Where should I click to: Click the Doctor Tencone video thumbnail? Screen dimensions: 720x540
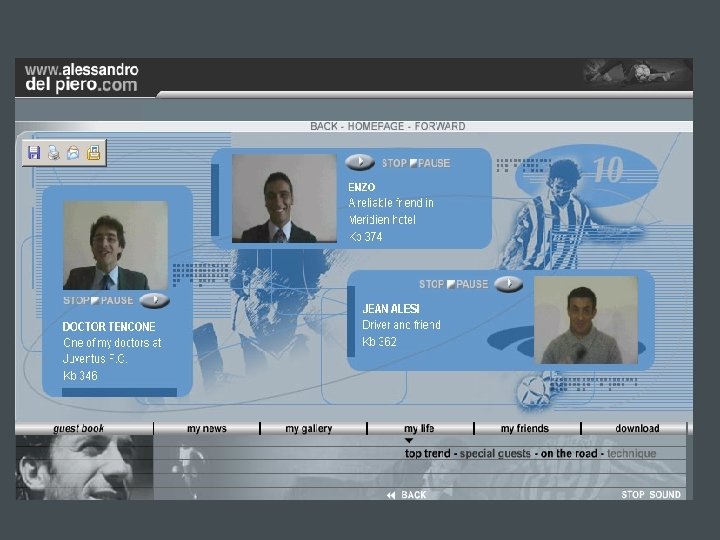click(116, 245)
